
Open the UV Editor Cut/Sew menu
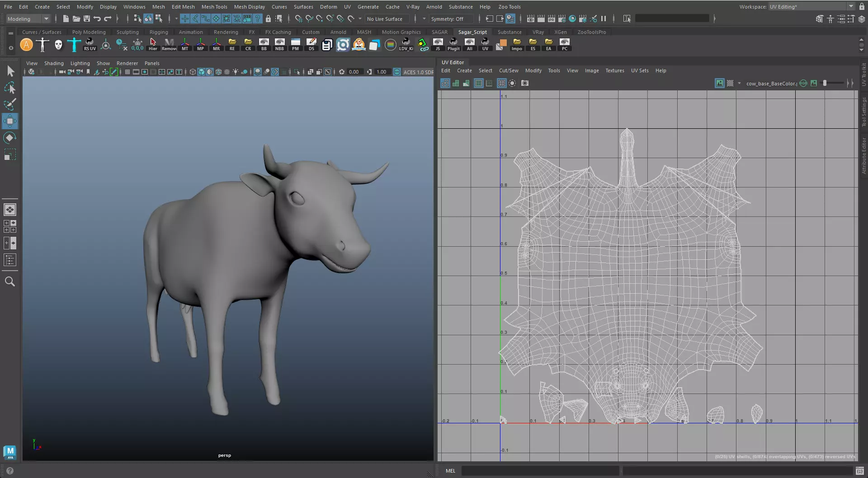(x=509, y=70)
